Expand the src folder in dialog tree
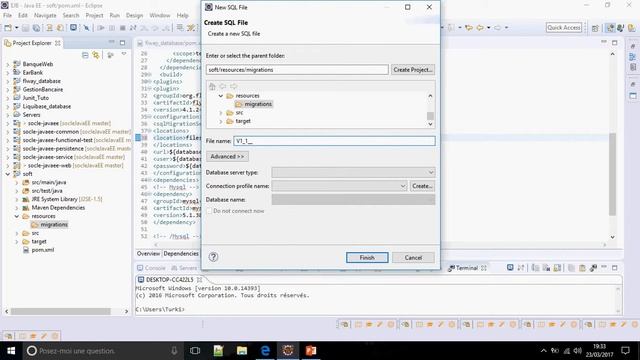640x360 pixels. [x=221, y=113]
